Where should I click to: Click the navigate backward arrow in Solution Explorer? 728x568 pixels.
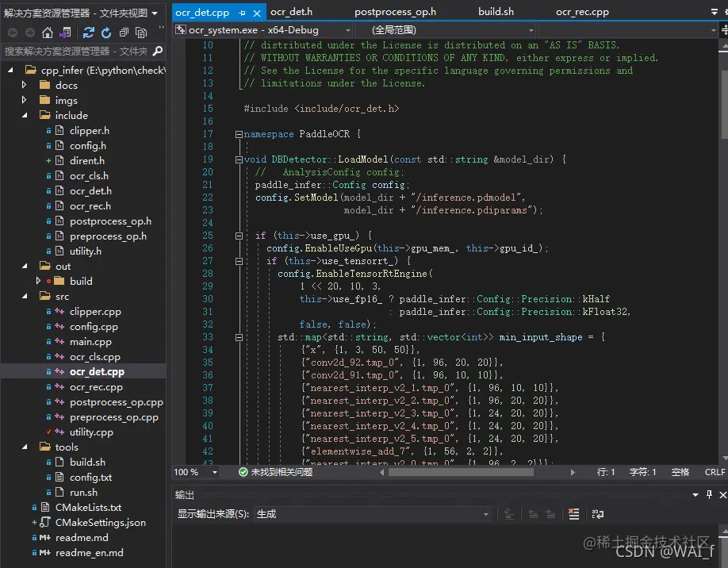(x=13, y=33)
